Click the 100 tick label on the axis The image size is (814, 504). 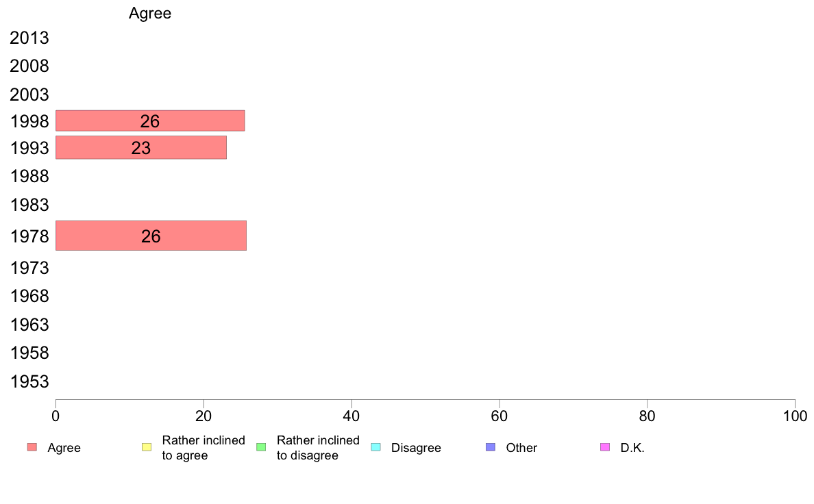click(x=795, y=416)
